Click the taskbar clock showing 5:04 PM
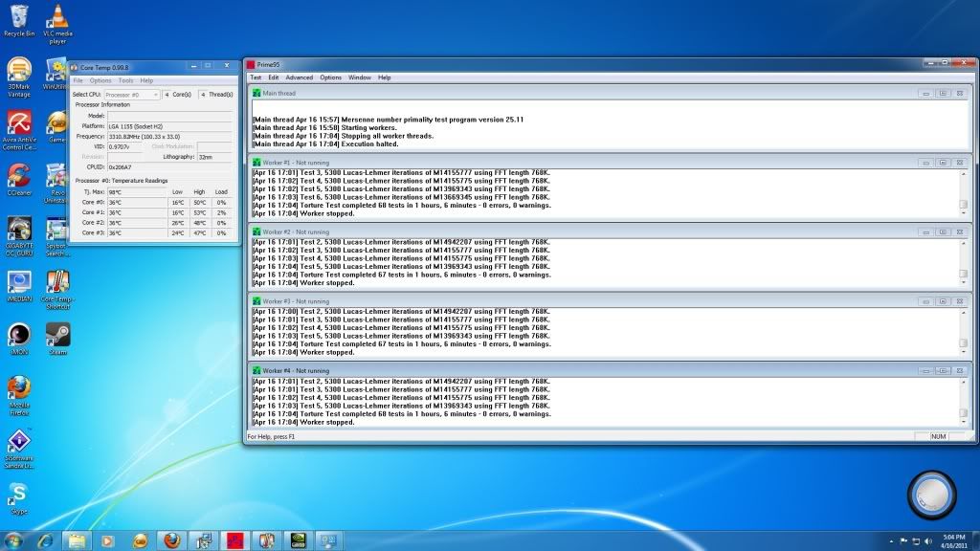 954,541
